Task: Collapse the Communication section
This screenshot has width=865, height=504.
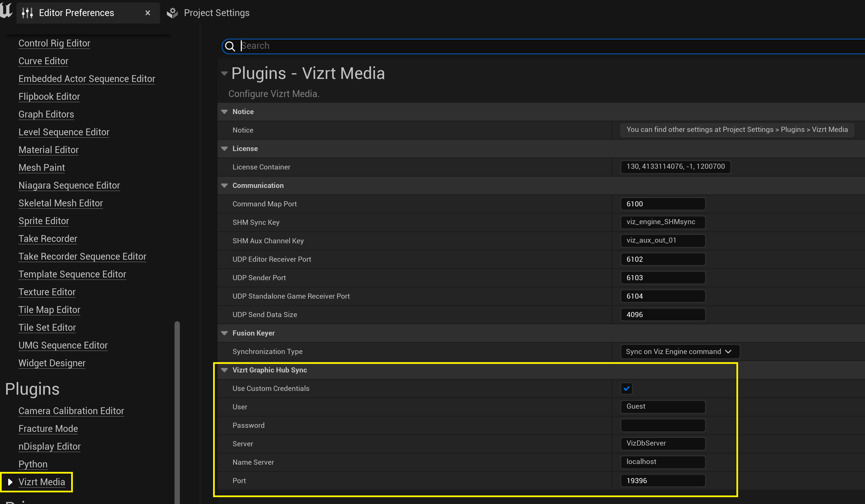Action: [x=224, y=186]
